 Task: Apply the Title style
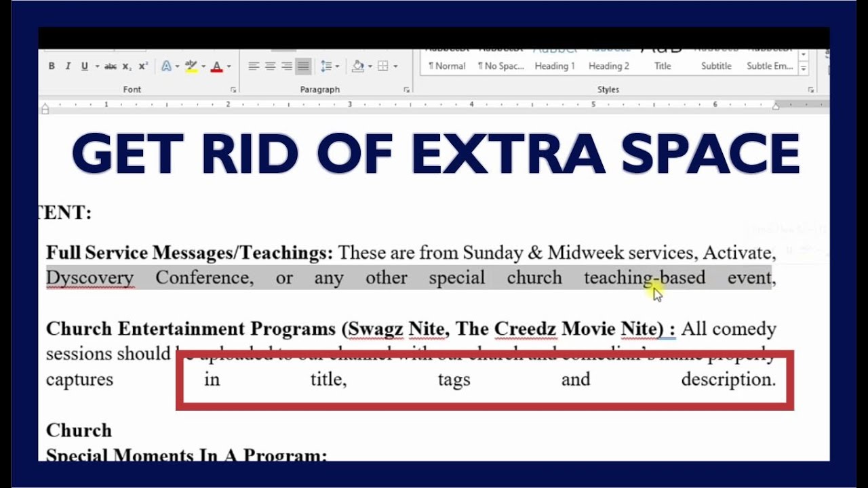point(663,61)
